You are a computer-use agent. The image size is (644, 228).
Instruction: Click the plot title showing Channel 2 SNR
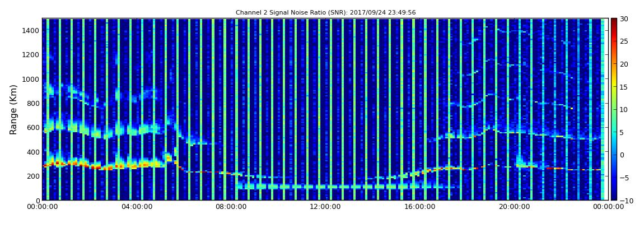click(326, 13)
